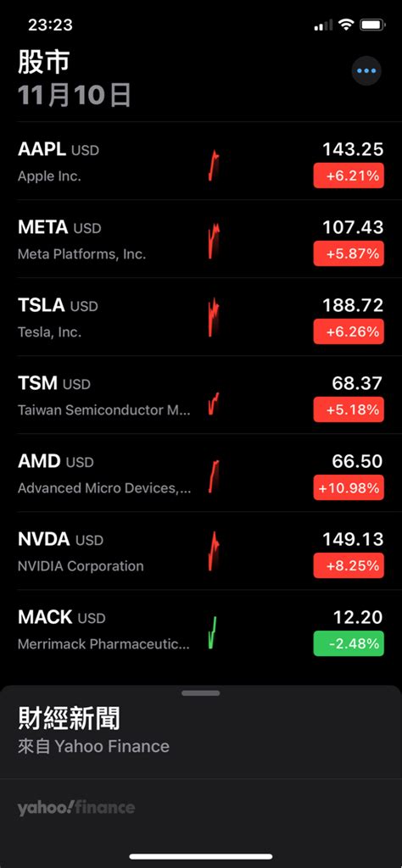Screen dimensions: 402x868
Task: Tap the AAPL sparkline chart
Action: (214, 164)
